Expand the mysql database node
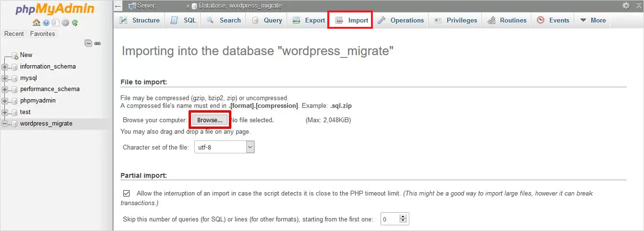The height and width of the screenshot is (231, 644). tap(5, 78)
